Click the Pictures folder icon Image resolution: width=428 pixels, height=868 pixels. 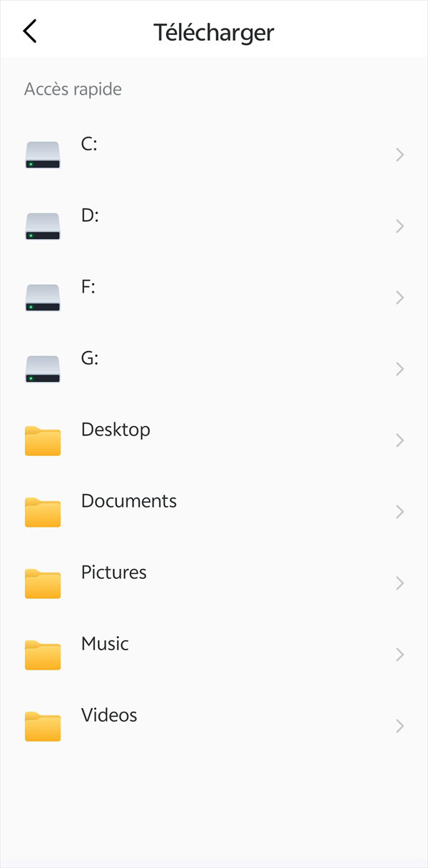point(43,583)
